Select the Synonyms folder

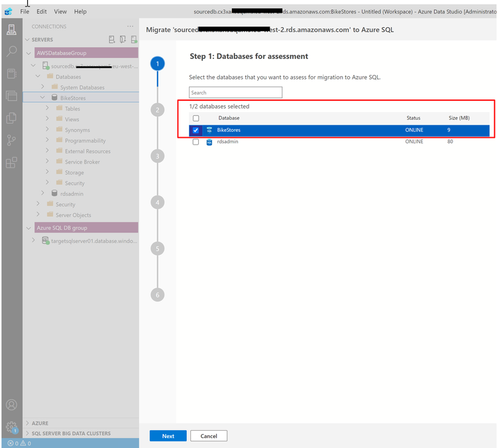78,130
